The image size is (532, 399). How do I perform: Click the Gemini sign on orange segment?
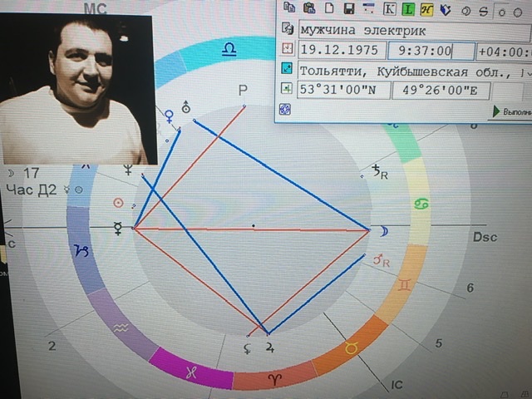point(405,285)
